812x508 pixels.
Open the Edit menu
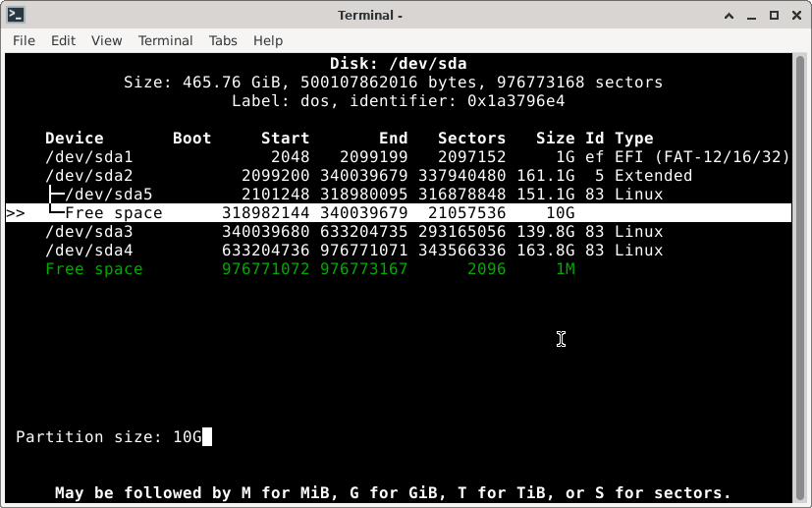63,40
